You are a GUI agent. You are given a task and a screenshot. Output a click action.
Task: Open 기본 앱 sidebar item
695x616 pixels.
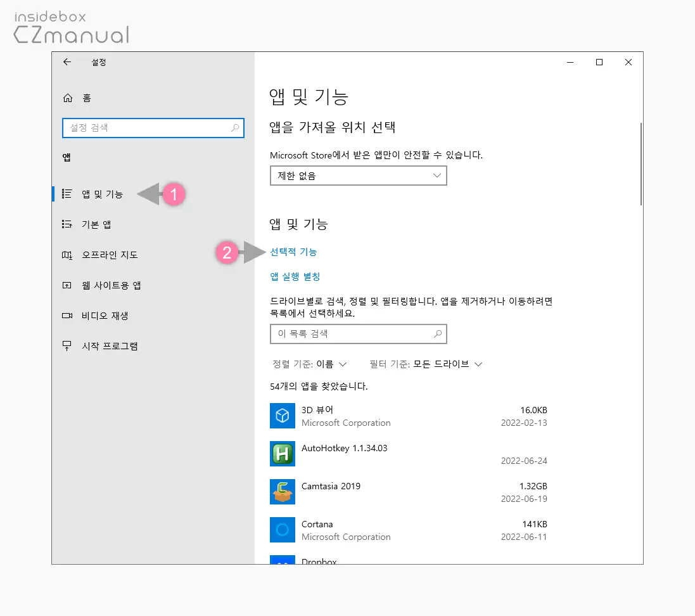click(153, 224)
